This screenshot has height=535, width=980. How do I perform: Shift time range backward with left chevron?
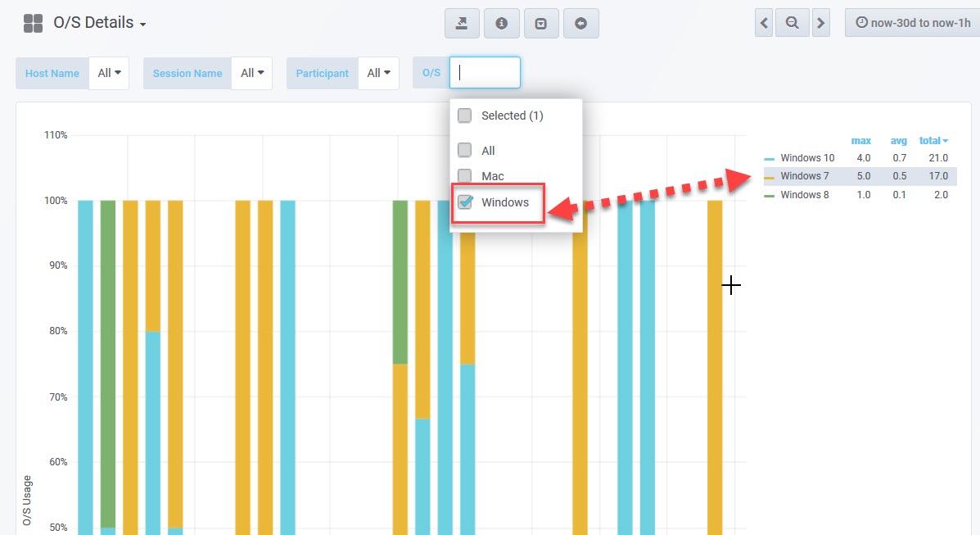764,23
